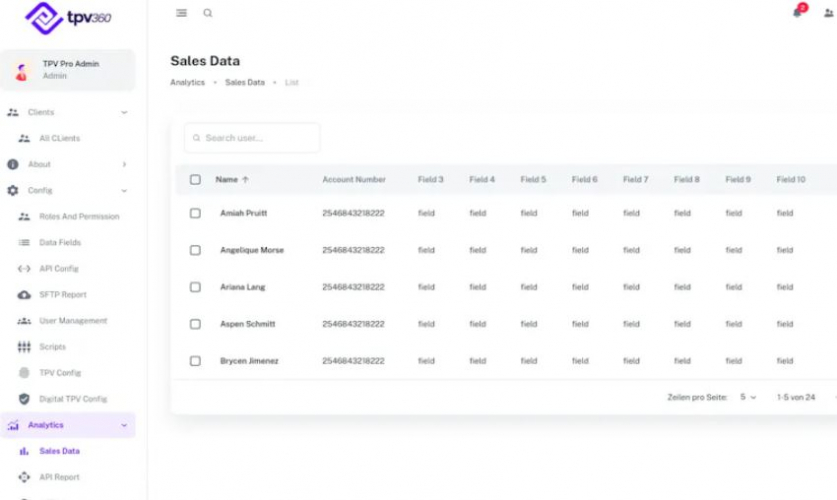The image size is (837, 500).
Task: Click the name Ariana Lang
Action: click(x=242, y=287)
